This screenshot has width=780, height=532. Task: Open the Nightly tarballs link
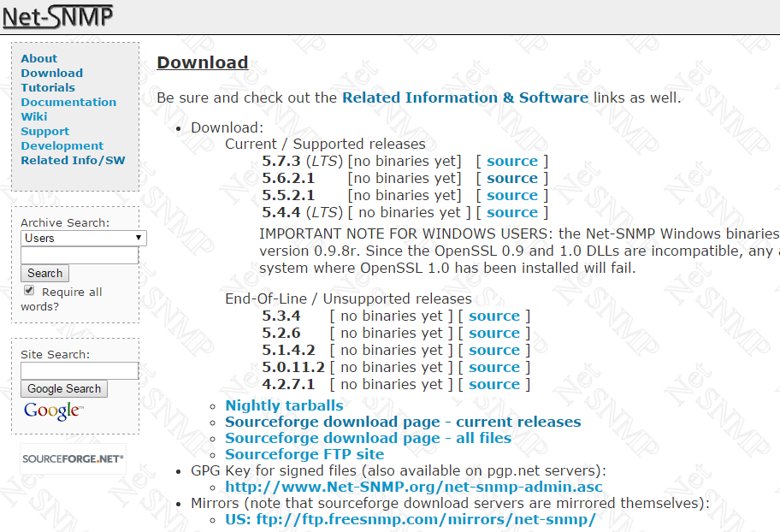284,405
